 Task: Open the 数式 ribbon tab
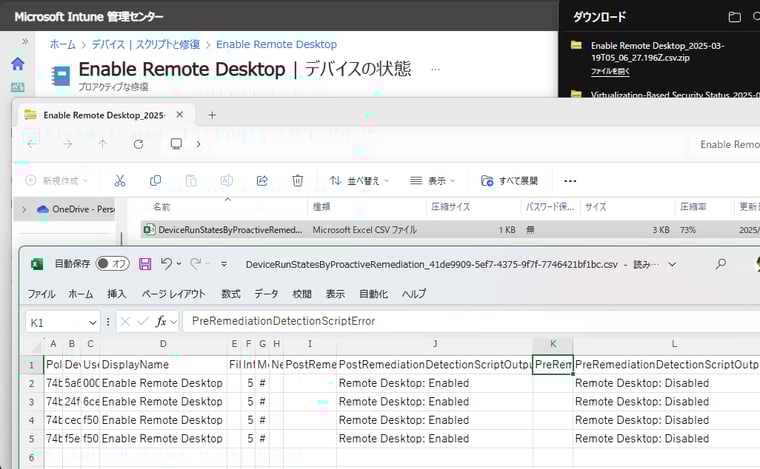pyautogui.click(x=231, y=294)
